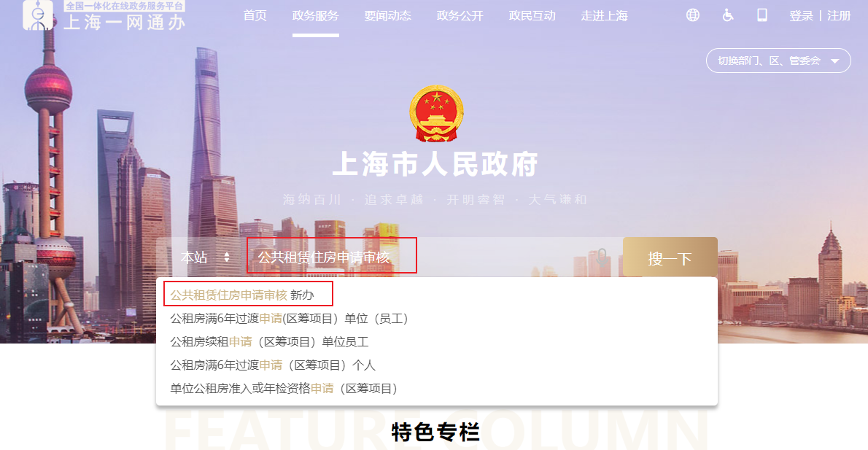The width and height of the screenshot is (868, 450).
Task: Click the national emblem image
Action: point(436,114)
